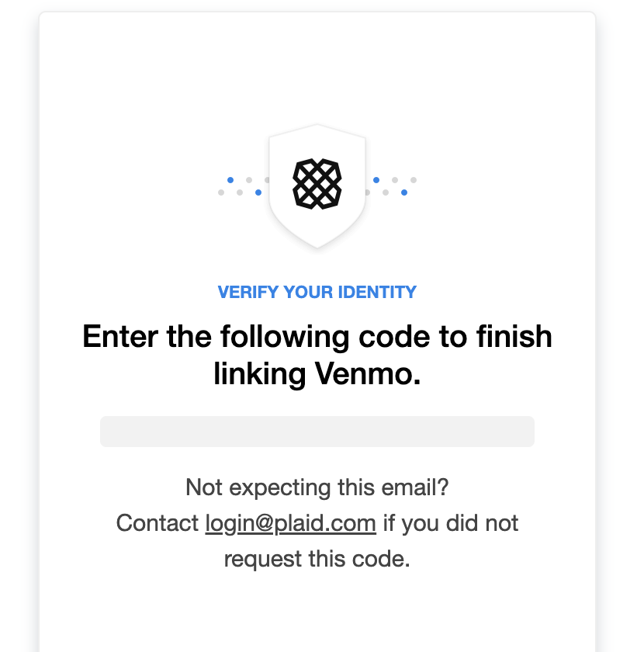Click the upper blue dot right of shield
This screenshot has height=652, width=644.
point(376,180)
